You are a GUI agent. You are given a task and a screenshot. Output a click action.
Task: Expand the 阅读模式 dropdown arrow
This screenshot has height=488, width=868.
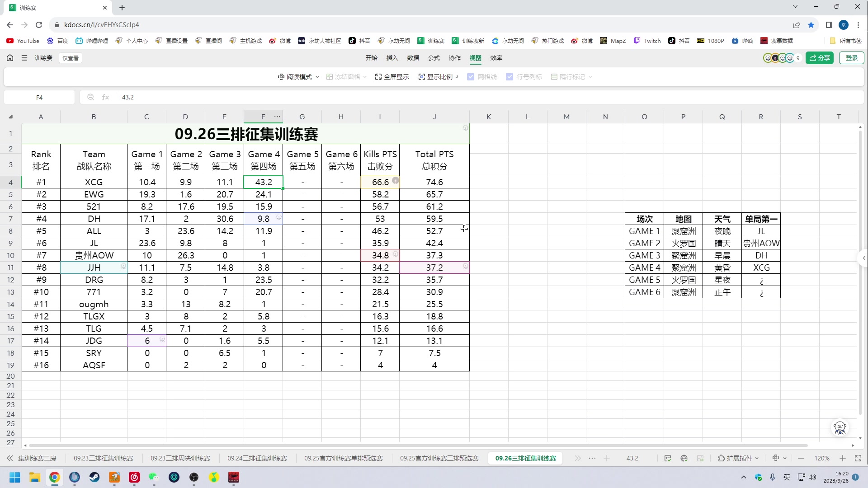point(317,77)
